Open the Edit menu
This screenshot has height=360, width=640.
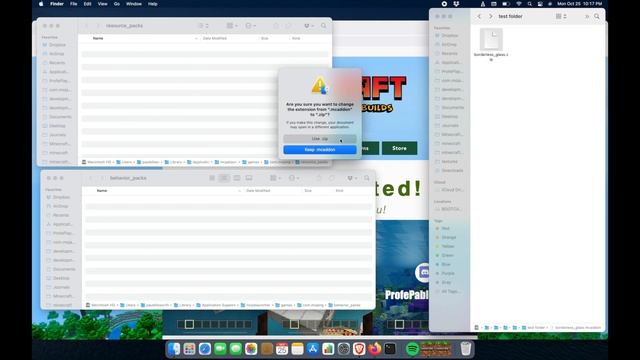[87, 4]
